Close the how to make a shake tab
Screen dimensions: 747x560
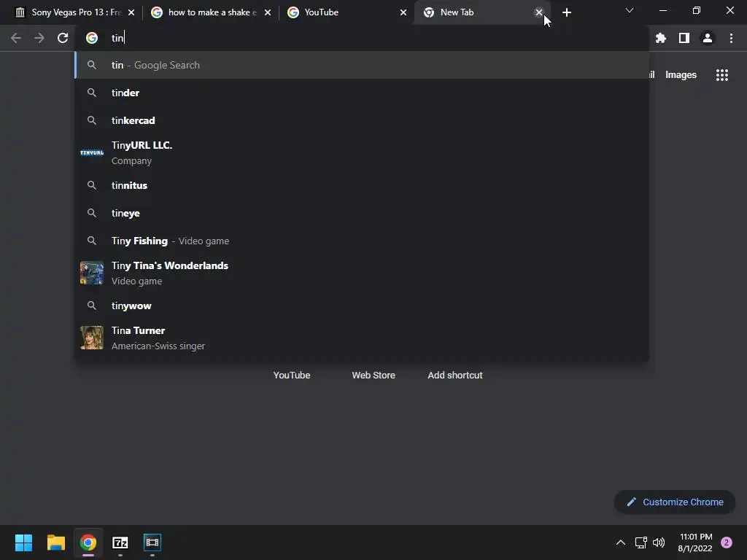268,12
